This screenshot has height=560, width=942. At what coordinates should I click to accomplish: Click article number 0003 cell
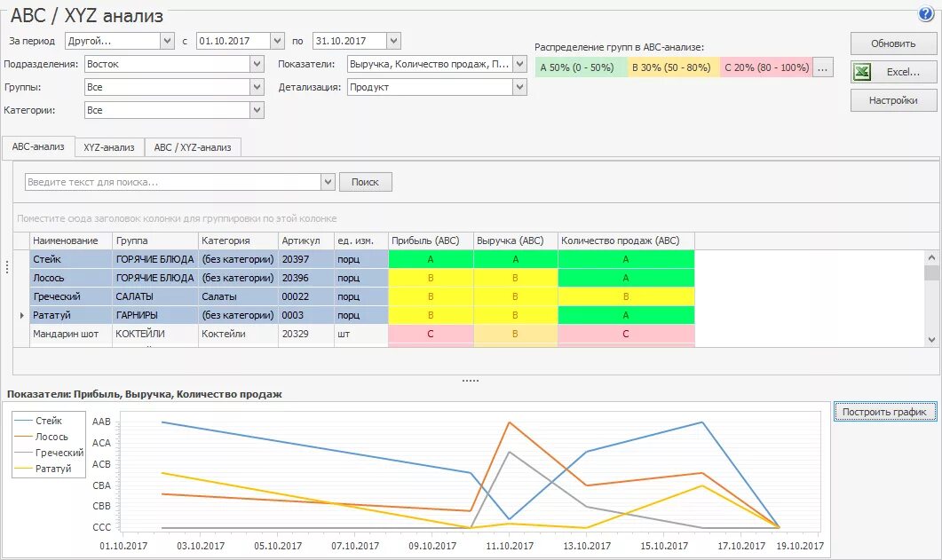[x=305, y=315]
